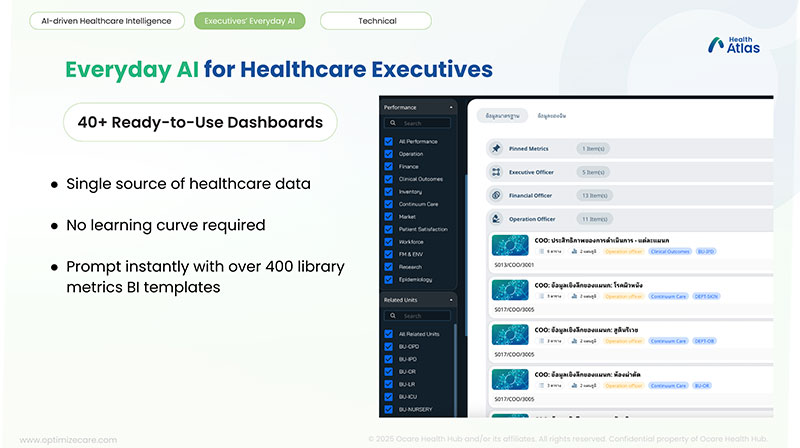This screenshot has width=800, height=448.
Task: Click the Related Units list scrollbar
Action: click(x=455, y=370)
